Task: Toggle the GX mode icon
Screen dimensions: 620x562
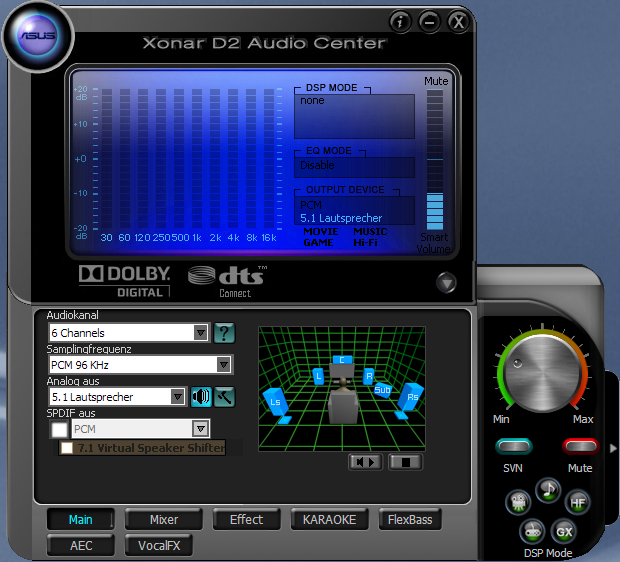Action: [564, 532]
